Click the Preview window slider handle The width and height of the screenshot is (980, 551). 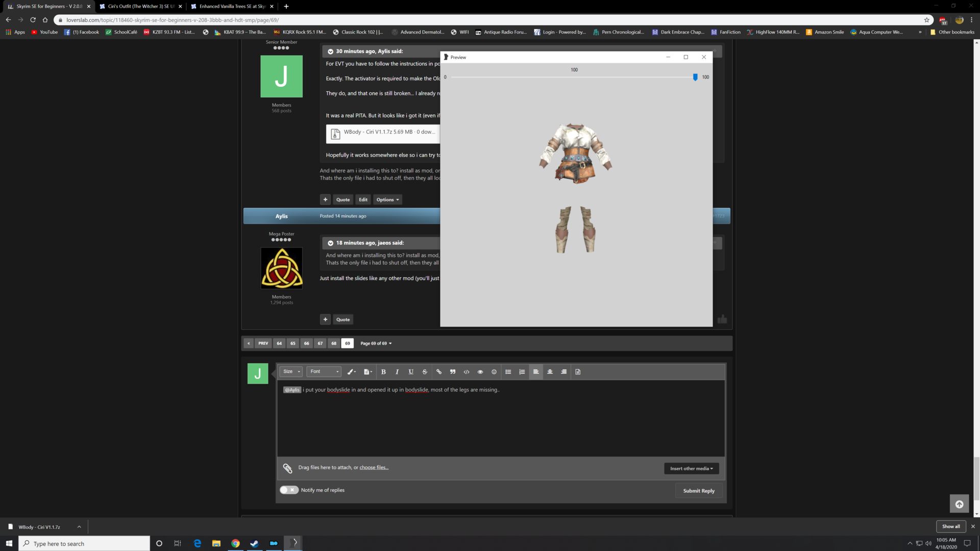[x=695, y=77]
